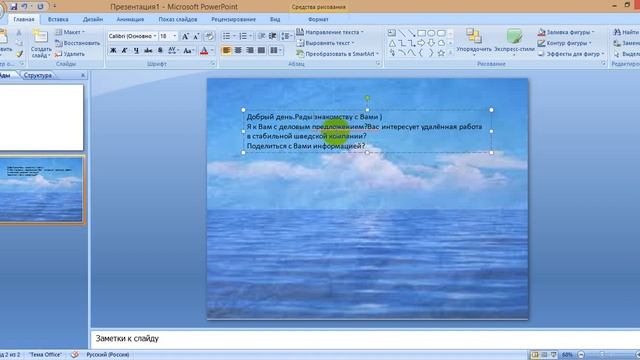Select the text box shape in gallery
The image size is (640, 360).
(x=392, y=33)
